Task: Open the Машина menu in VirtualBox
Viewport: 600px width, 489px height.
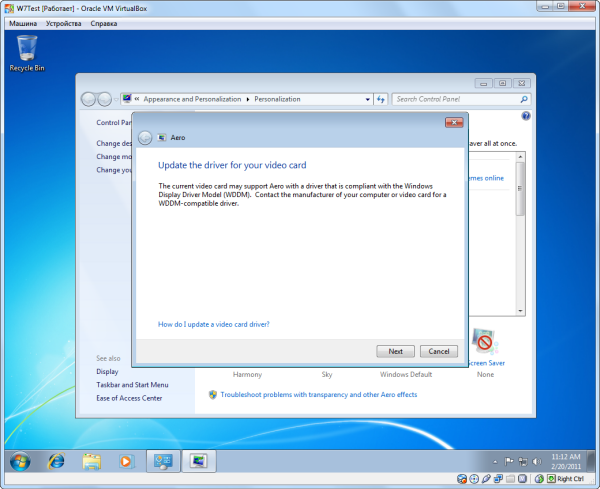Action: [x=23, y=24]
